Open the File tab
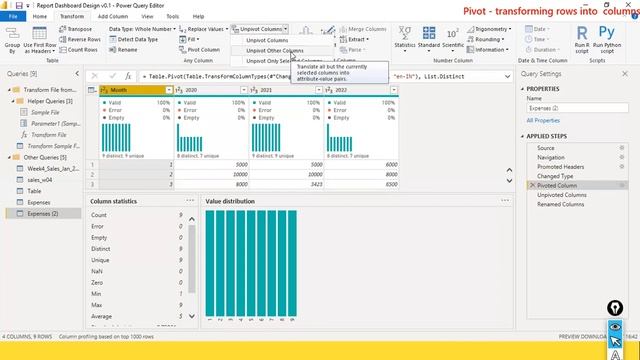Image resolution: width=640 pixels, height=360 pixels. [x=13, y=16]
